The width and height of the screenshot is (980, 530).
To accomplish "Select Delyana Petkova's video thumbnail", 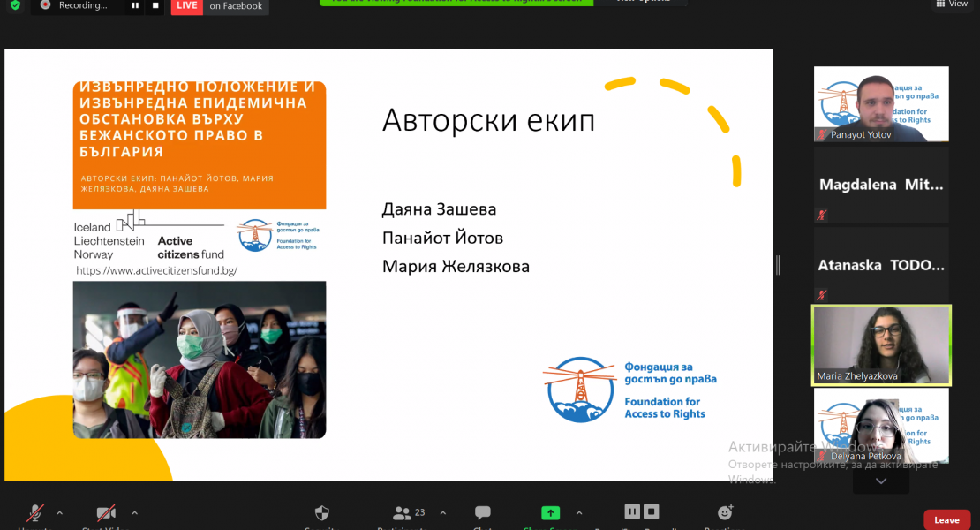I will (x=881, y=426).
